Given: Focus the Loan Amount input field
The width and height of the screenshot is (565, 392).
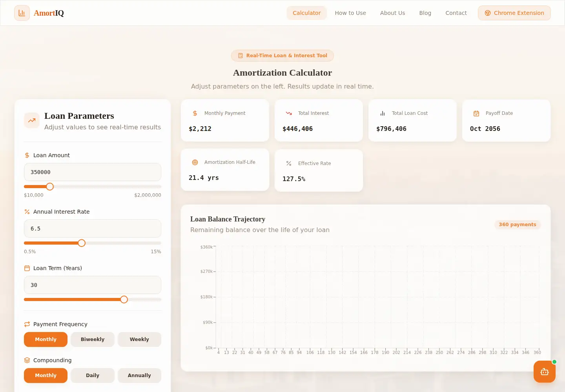Looking at the screenshot, I should [93, 172].
